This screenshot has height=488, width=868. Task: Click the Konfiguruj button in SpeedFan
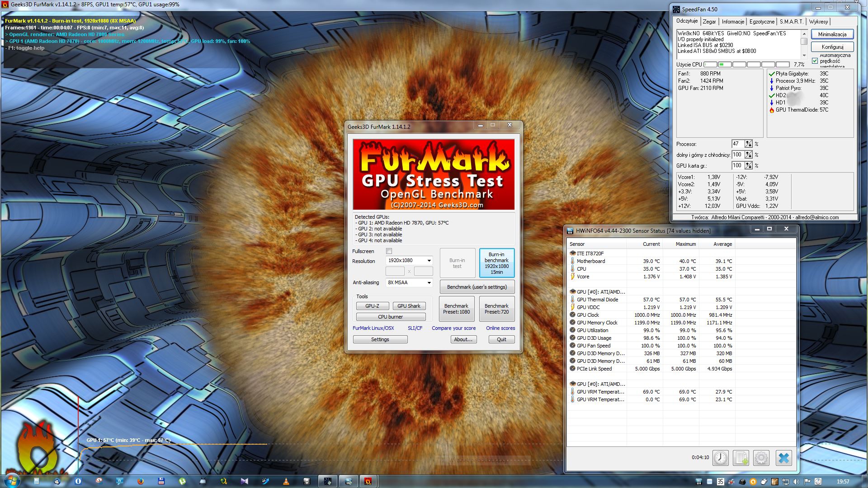click(832, 47)
